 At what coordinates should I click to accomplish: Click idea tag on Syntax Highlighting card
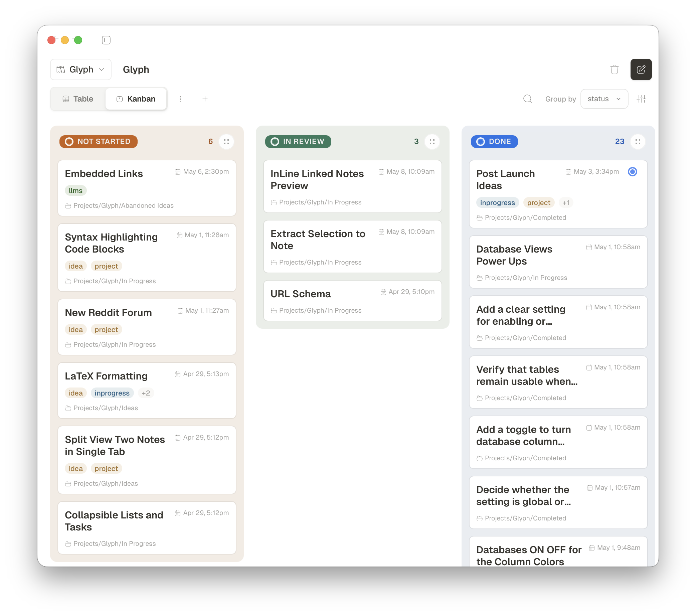tap(75, 266)
